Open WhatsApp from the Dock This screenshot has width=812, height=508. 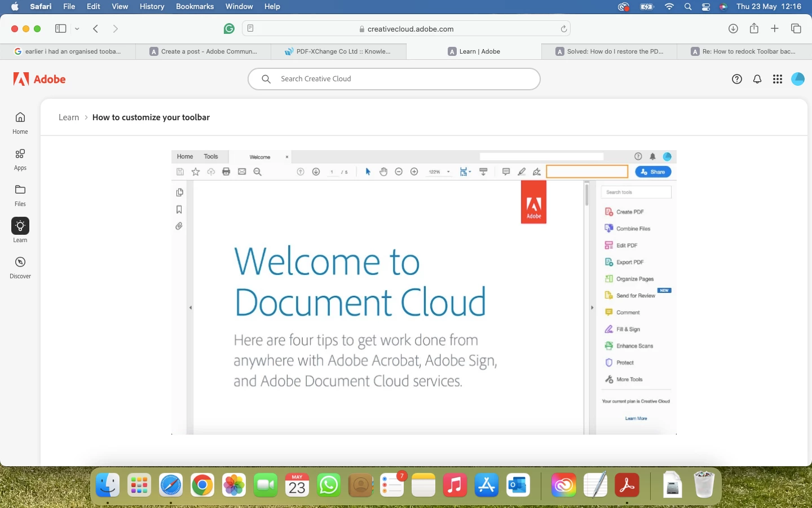tap(329, 484)
